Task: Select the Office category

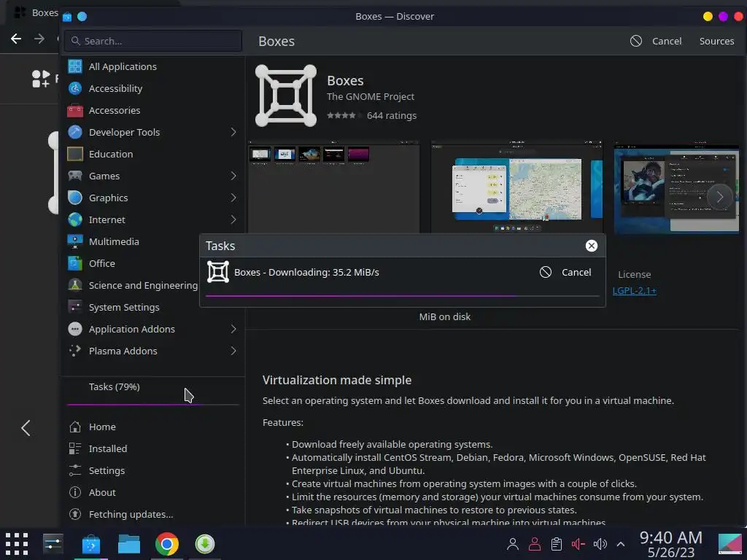Action: (153, 263)
